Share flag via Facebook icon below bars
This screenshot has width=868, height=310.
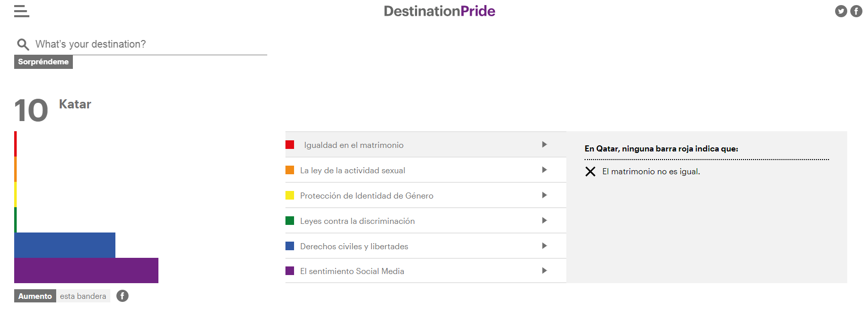click(x=122, y=296)
